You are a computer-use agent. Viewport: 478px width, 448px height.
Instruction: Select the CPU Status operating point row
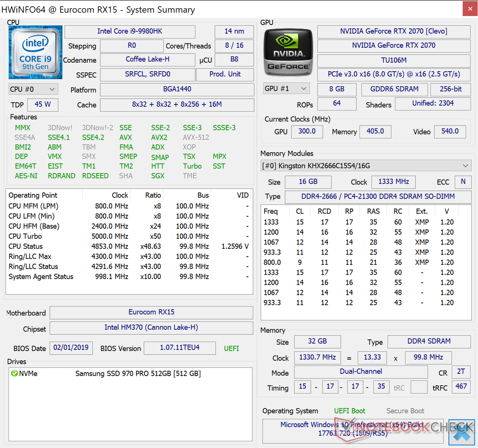tap(129, 246)
